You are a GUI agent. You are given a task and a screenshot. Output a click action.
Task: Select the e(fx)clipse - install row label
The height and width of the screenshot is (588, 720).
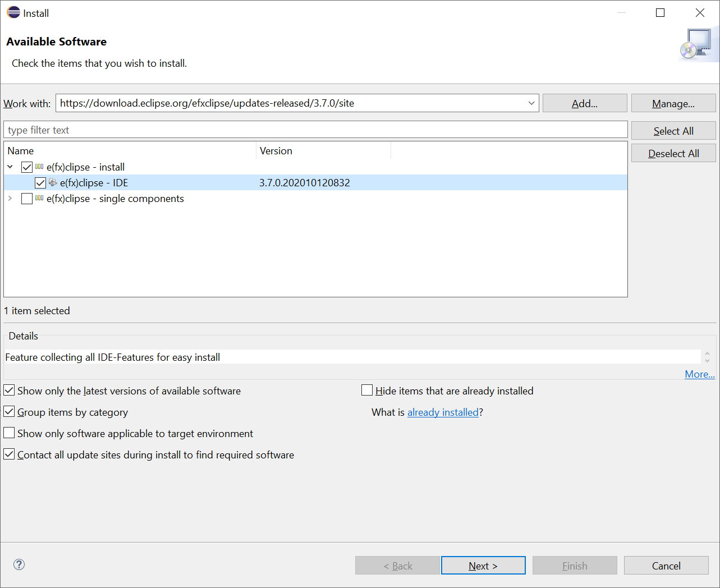tap(85, 167)
